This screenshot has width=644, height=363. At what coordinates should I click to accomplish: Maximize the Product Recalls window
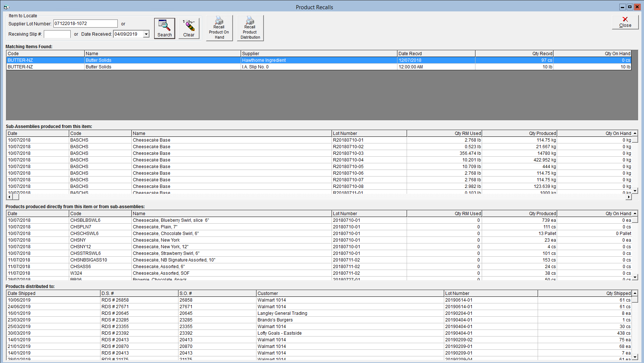(x=630, y=7)
